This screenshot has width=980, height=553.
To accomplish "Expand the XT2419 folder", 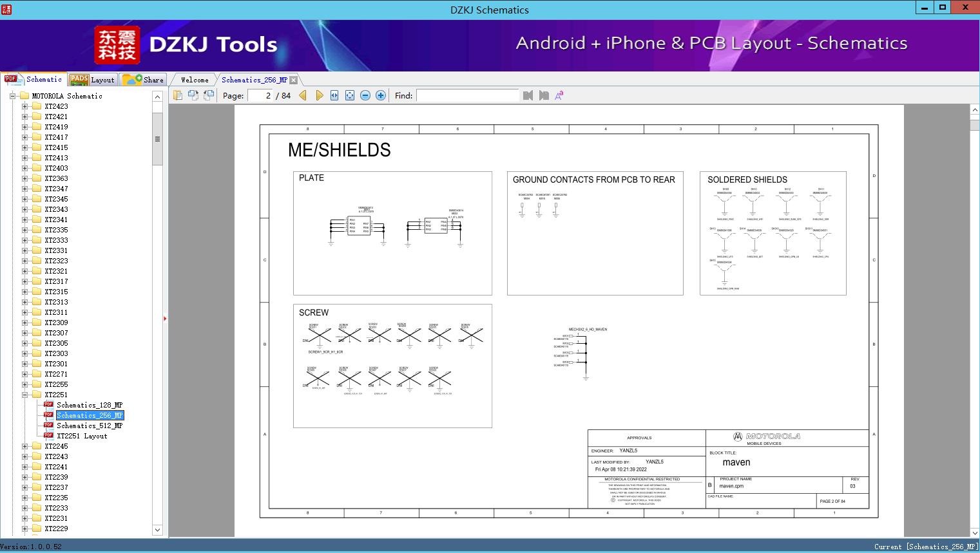I will (x=24, y=127).
